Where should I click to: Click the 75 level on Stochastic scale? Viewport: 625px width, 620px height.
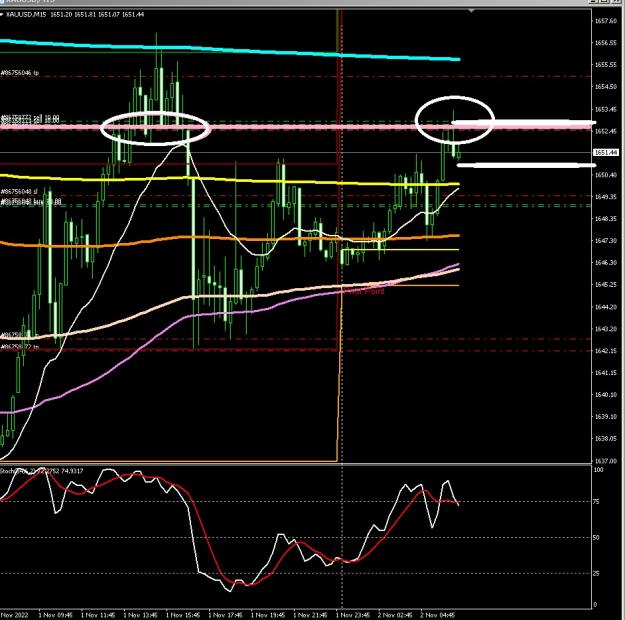596,502
